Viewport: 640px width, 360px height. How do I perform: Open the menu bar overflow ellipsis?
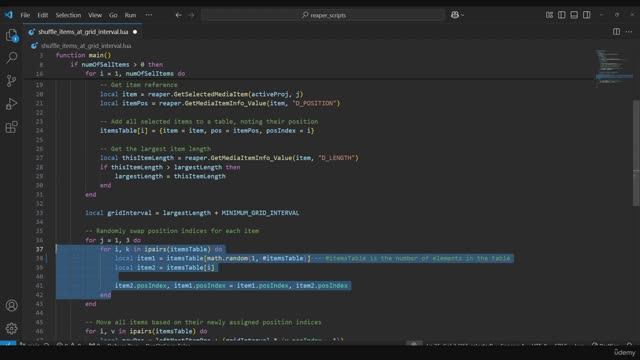click(149, 15)
